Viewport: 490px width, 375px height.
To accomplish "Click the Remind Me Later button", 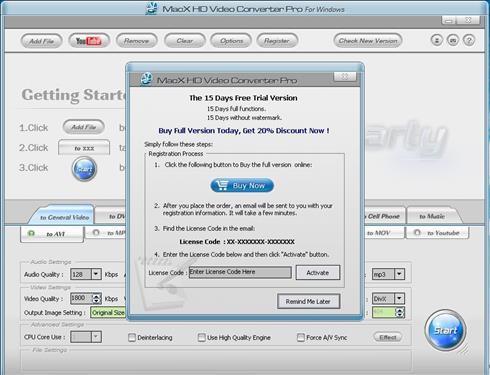I will pyautogui.click(x=308, y=301).
